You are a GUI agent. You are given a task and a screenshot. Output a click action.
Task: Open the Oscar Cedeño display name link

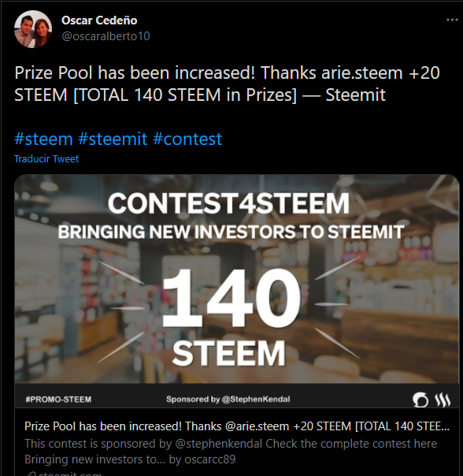tap(99, 20)
